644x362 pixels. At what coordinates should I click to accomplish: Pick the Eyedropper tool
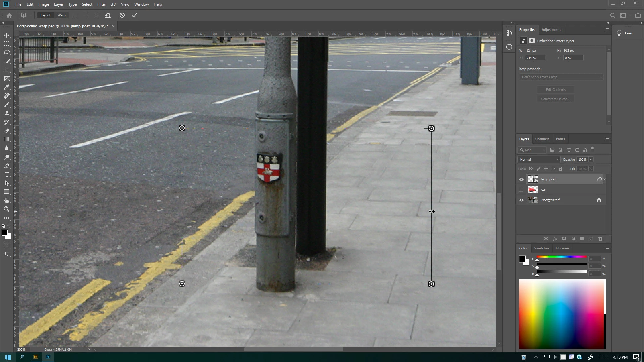tap(7, 87)
